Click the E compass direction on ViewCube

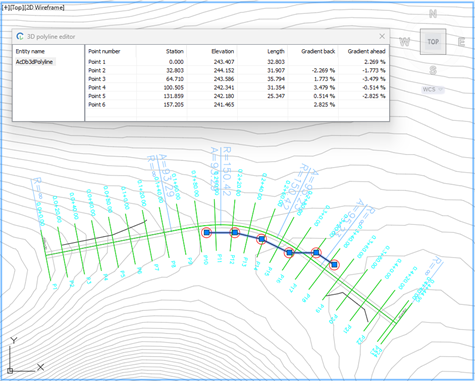pos(461,42)
